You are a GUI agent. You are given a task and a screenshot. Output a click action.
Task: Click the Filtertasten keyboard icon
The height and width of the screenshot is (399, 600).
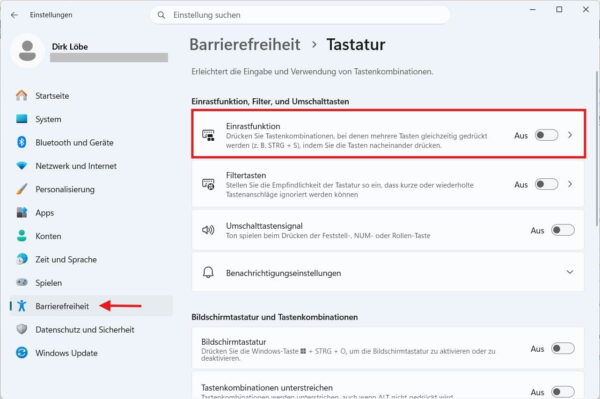[208, 184]
